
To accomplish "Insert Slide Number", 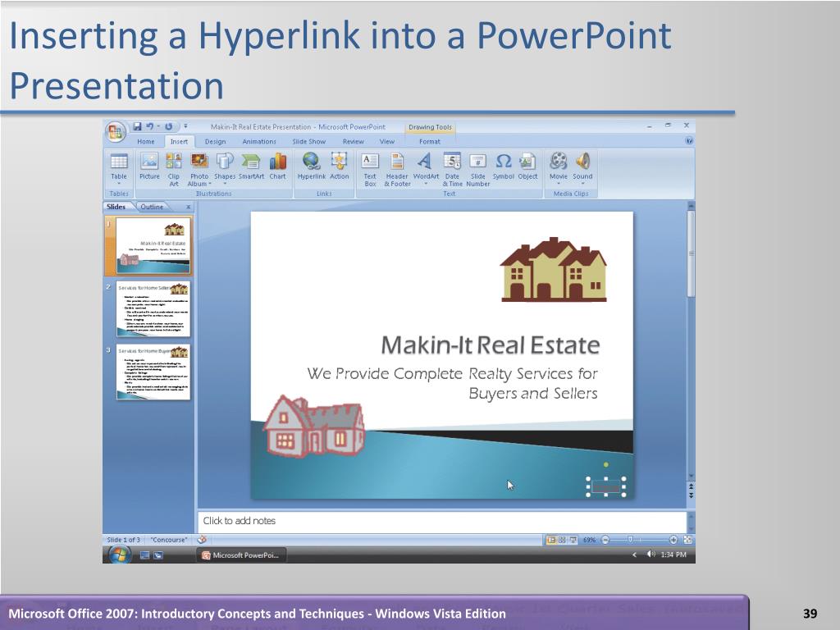I will 478,169.
